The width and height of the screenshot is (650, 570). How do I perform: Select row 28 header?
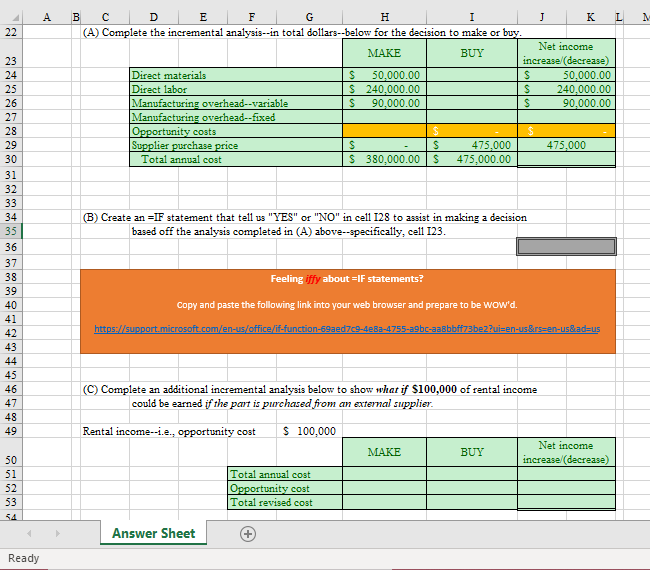pyautogui.click(x=11, y=131)
